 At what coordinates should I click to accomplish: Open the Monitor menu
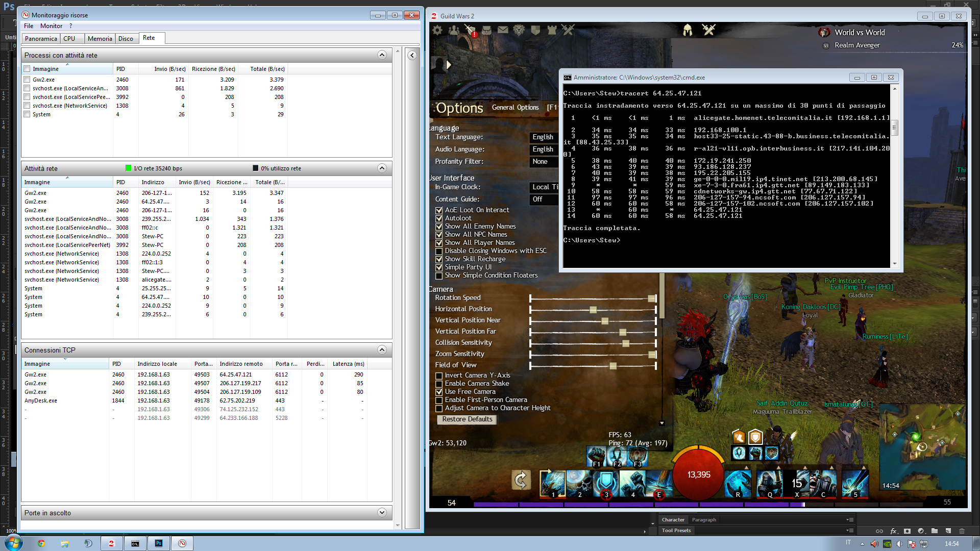coord(52,26)
